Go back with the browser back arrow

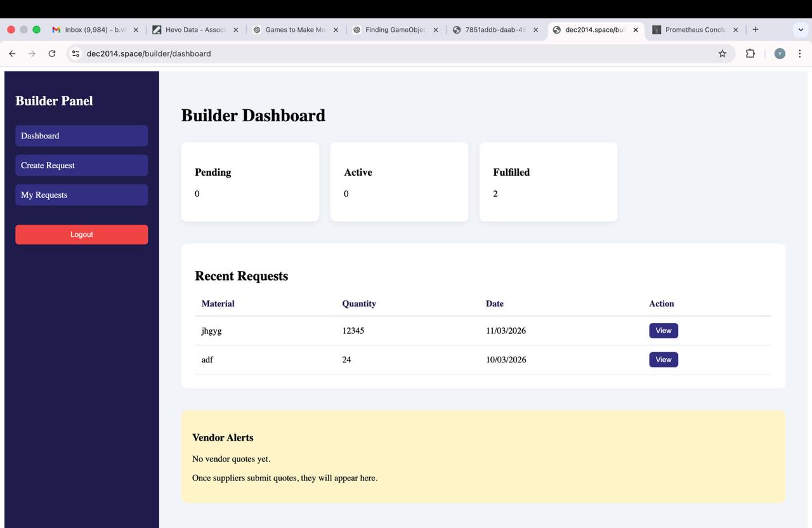pyautogui.click(x=12, y=53)
